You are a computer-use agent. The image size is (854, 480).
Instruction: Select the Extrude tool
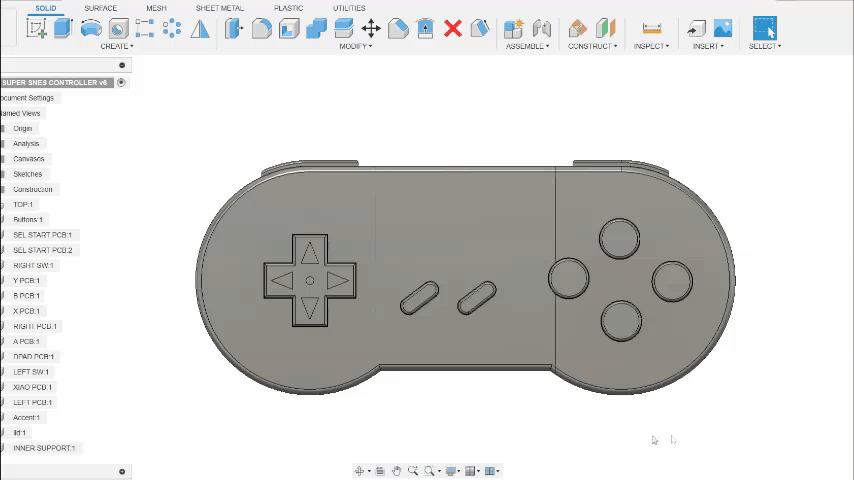tap(63, 28)
